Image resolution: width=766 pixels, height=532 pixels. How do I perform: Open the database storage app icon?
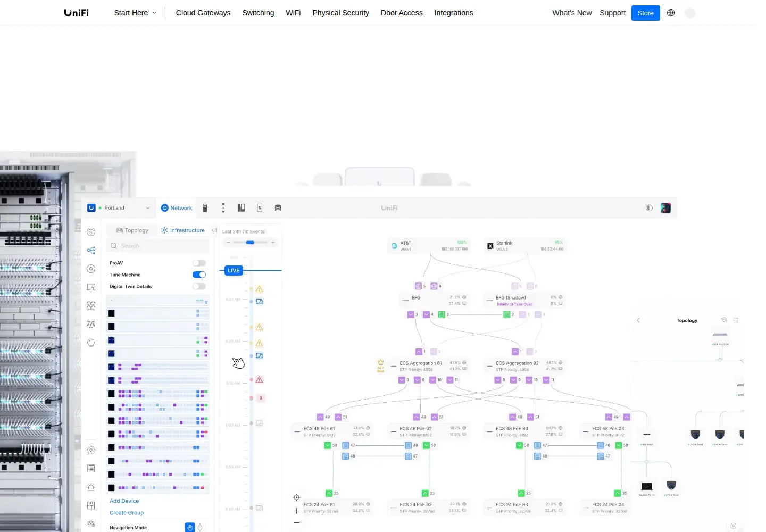point(278,208)
